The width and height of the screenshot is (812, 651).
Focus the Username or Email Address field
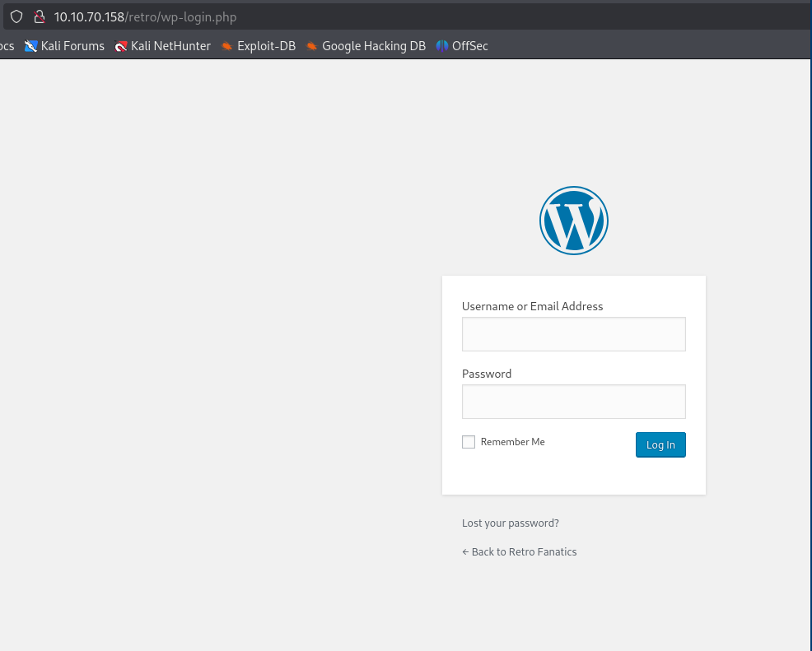coord(573,334)
